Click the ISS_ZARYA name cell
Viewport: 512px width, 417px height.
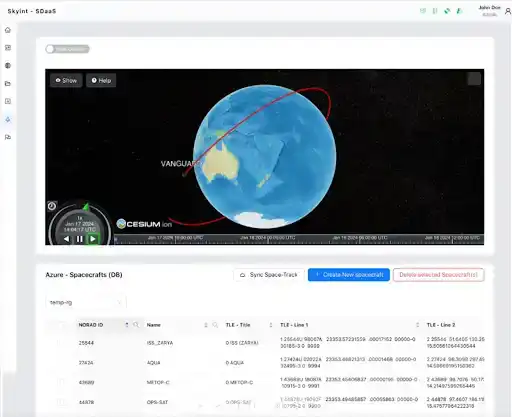coord(160,343)
